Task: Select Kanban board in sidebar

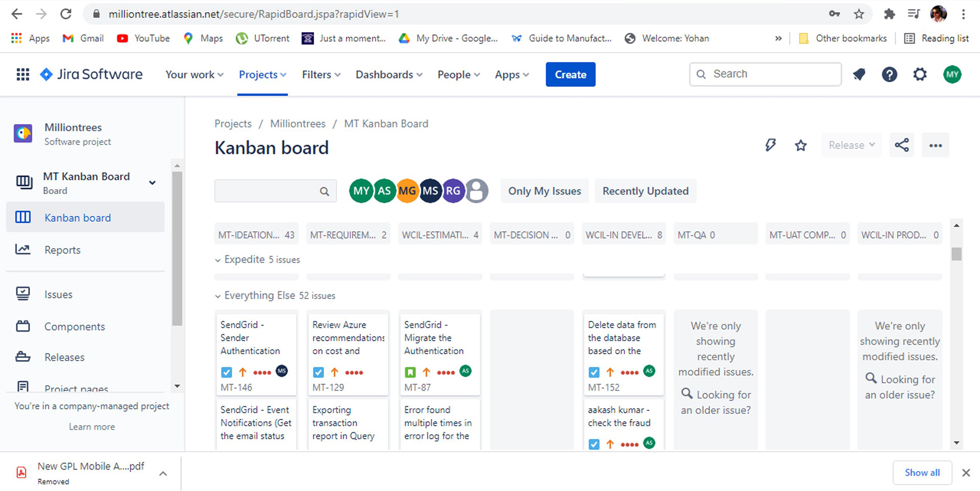Action: point(85,217)
